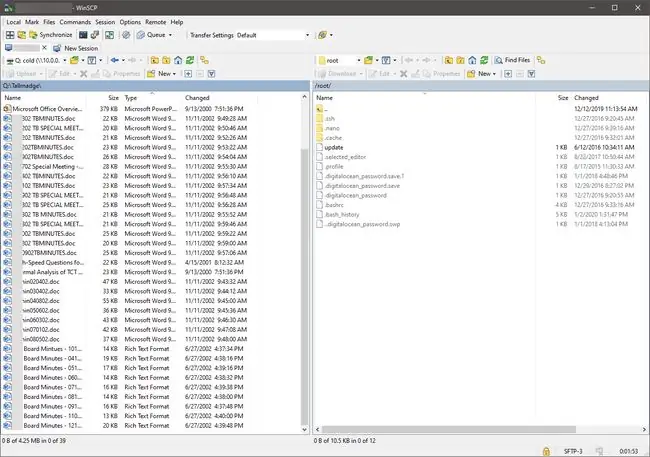Image resolution: width=650 pixels, height=457 pixels.
Task: Click the Open in PuTTY icon
Action: click(x=95, y=35)
